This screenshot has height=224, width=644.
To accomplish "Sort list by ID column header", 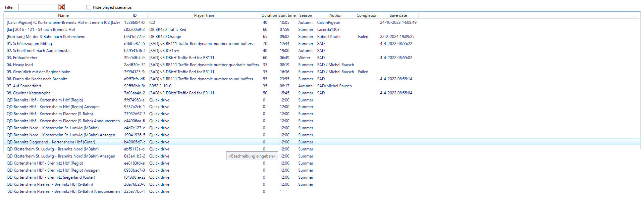I will click(x=135, y=15).
